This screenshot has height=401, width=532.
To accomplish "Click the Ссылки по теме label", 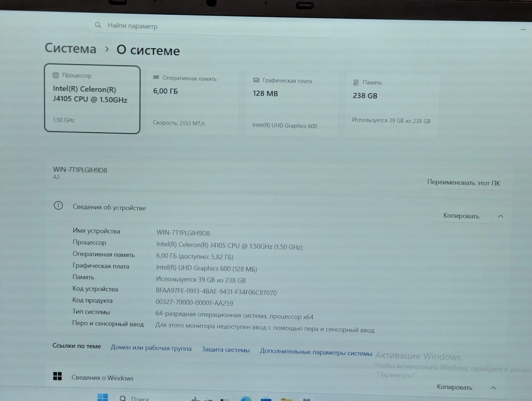I will click(x=77, y=346).
